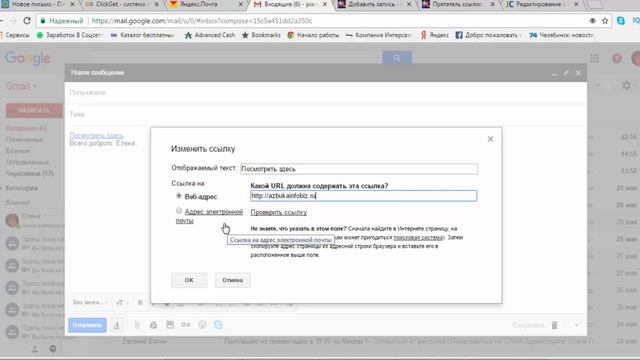Open the Advanced Cash bookmark
This screenshot has width=640, height=360.
tap(210, 35)
